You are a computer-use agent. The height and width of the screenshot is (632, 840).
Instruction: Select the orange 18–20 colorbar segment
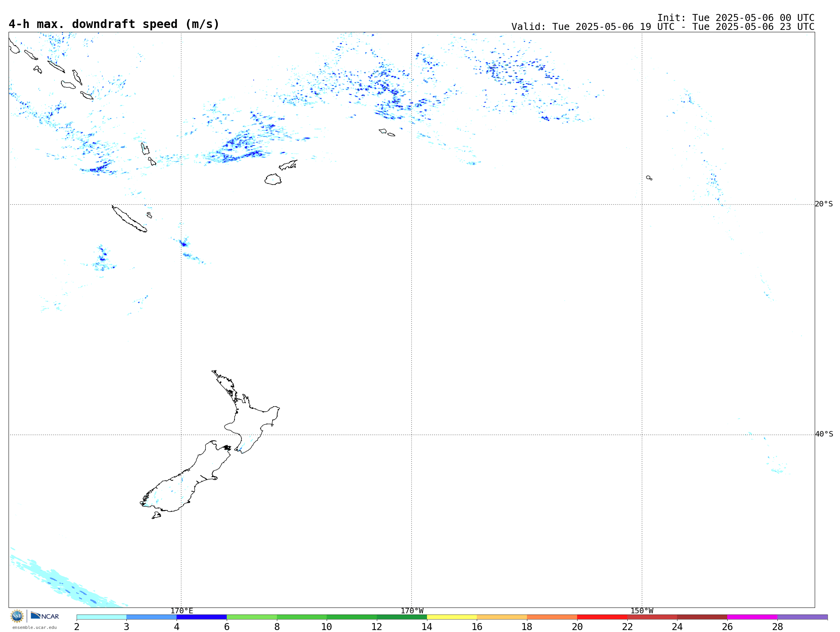click(x=552, y=617)
